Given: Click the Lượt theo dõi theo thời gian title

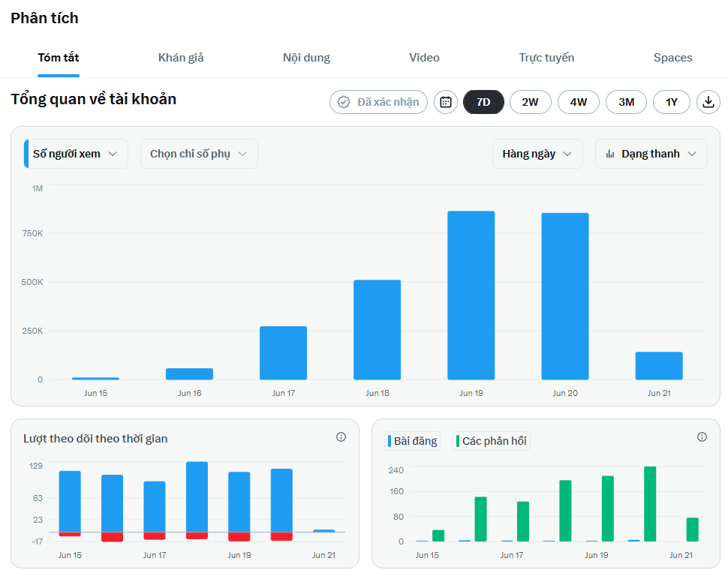Looking at the screenshot, I should click(x=95, y=439).
